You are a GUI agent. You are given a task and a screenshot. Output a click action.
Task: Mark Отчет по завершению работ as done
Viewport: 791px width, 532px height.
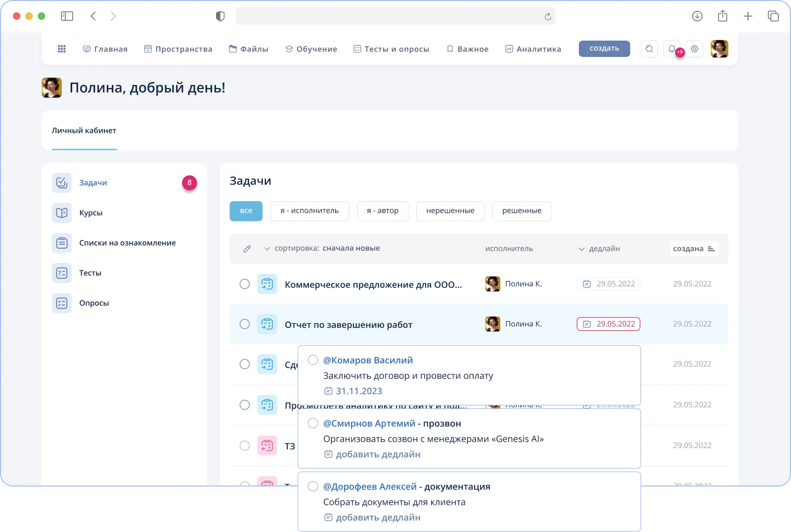click(x=245, y=324)
